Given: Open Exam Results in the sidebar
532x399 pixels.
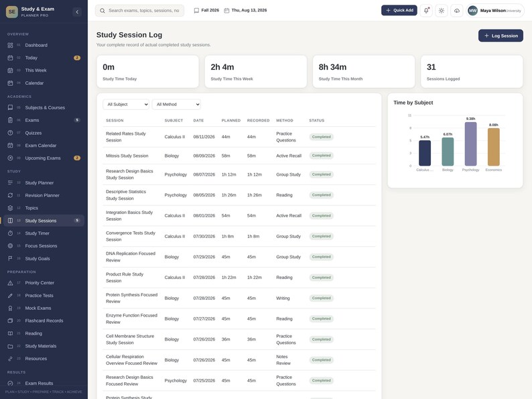Looking at the screenshot, I should point(44,383).
